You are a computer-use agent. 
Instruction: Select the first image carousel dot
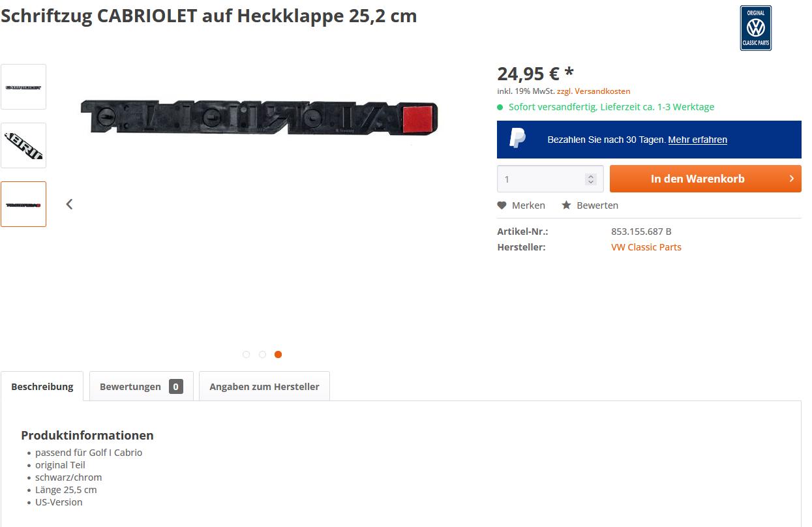coord(246,355)
